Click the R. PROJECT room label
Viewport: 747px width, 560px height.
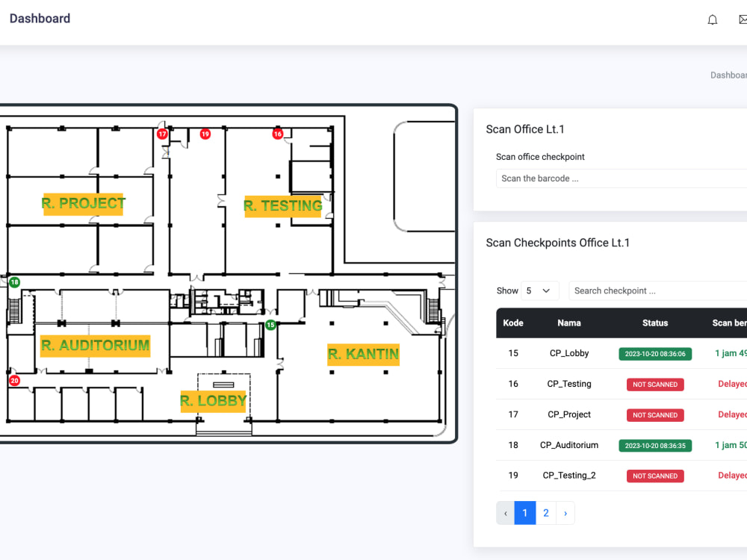pos(84,204)
